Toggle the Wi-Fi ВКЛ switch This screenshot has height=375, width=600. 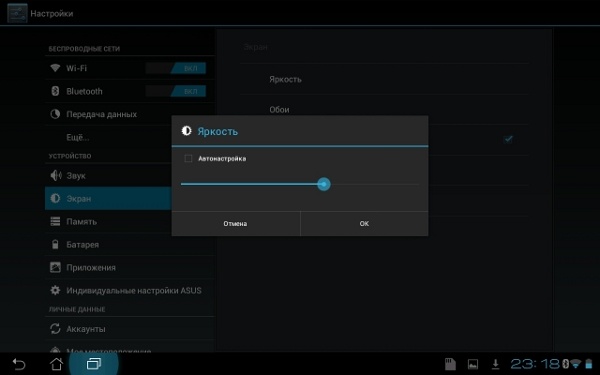point(176,68)
